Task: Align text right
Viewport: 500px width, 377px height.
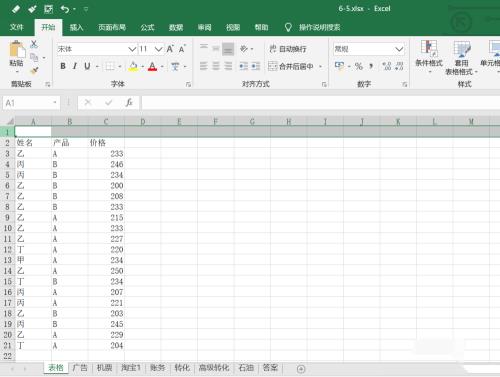Action: [228, 66]
